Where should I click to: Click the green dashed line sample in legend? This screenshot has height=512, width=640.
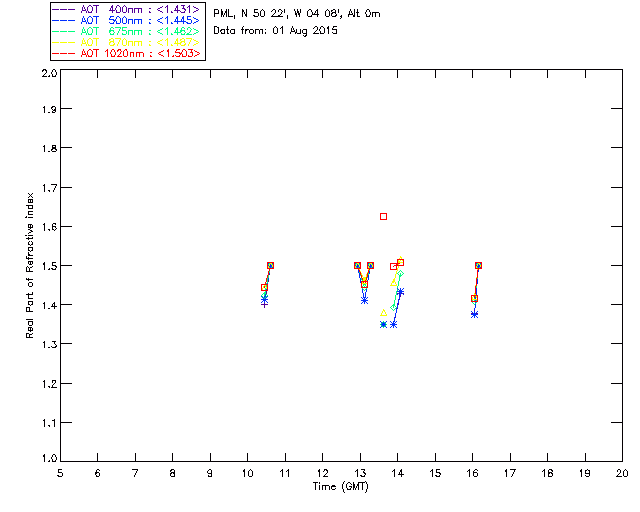coord(64,32)
